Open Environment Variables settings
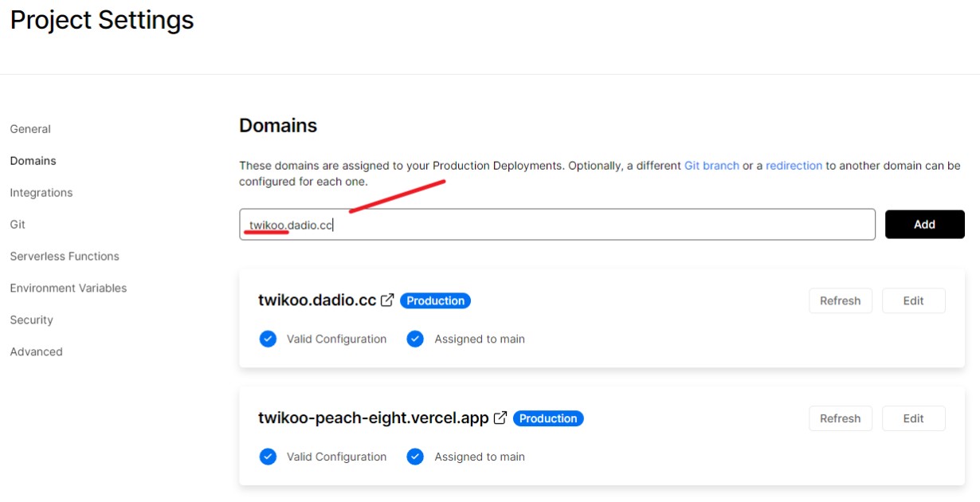This screenshot has height=502, width=980. click(x=69, y=288)
